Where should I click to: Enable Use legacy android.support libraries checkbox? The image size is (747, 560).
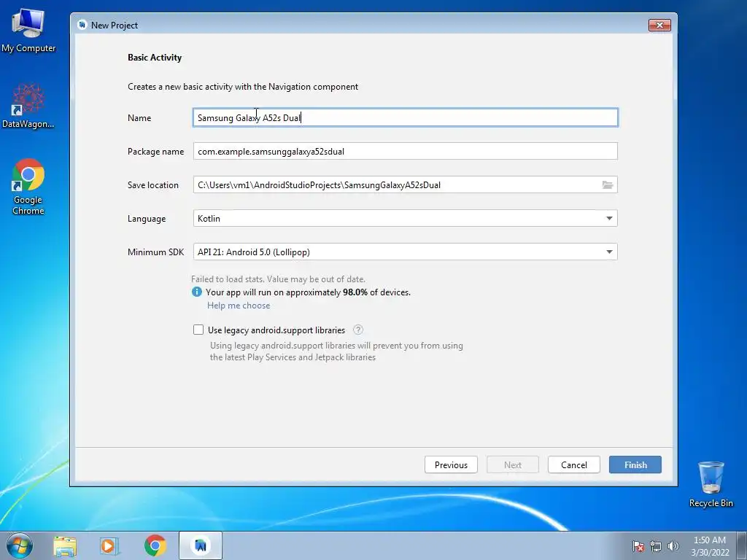pos(198,330)
